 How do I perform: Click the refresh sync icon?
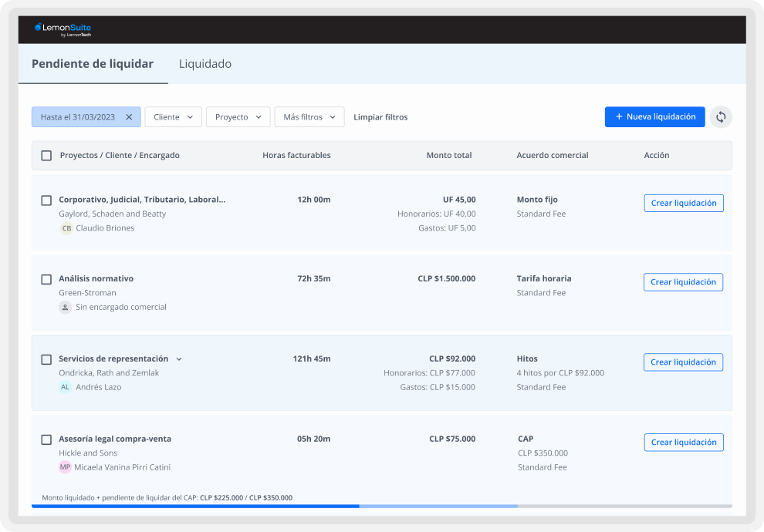721,117
